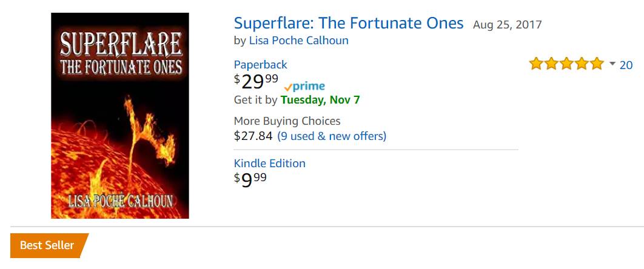
Task: Click the Prime logo badge
Action: click(304, 87)
